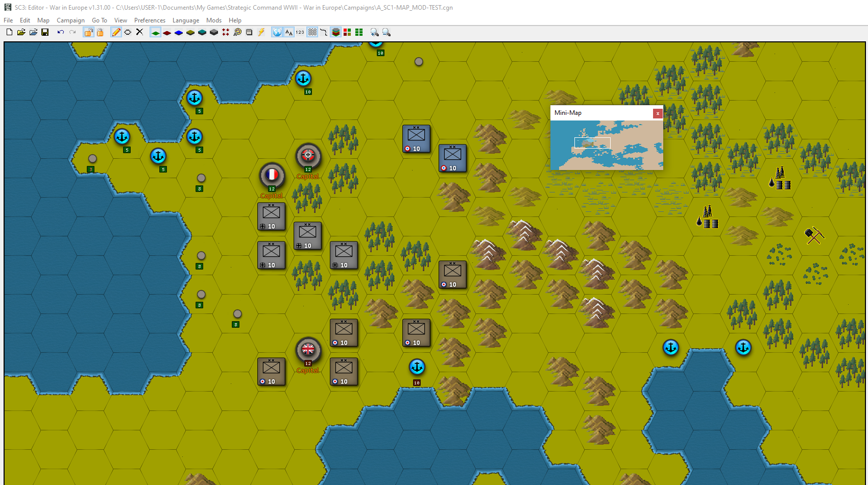868x485 pixels.
Task: Open the Preferences menu
Action: click(x=150, y=20)
